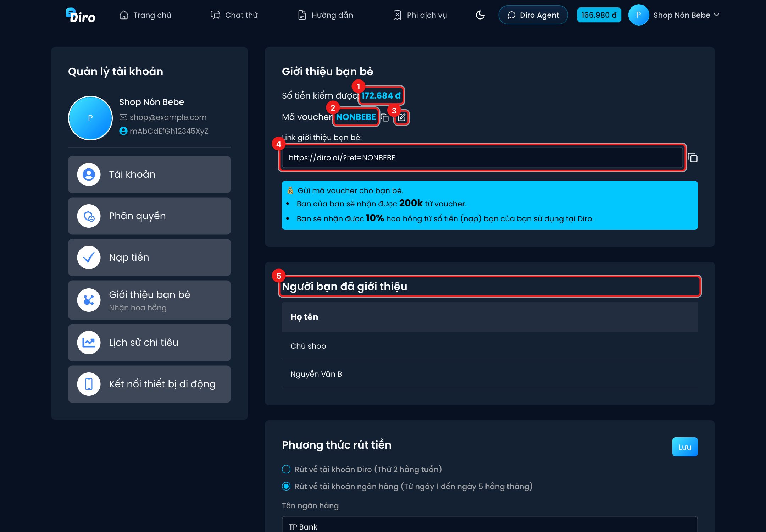Edit the voucher code pencil icon
Image resolution: width=766 pixels, height=532 pixels.
(x=402, y=117)
